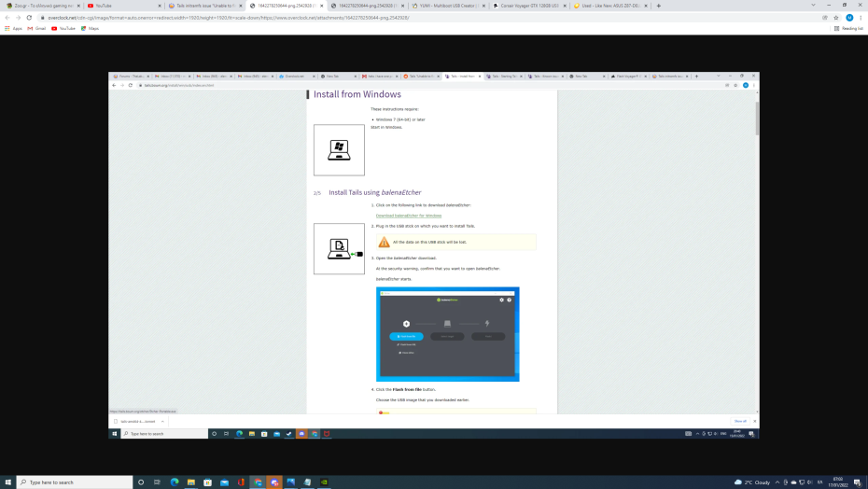Launch Microsoft Store from the taskbar
Image resolution: width=868 pixels, height=489 pixels.
click(x=207, y=482)
